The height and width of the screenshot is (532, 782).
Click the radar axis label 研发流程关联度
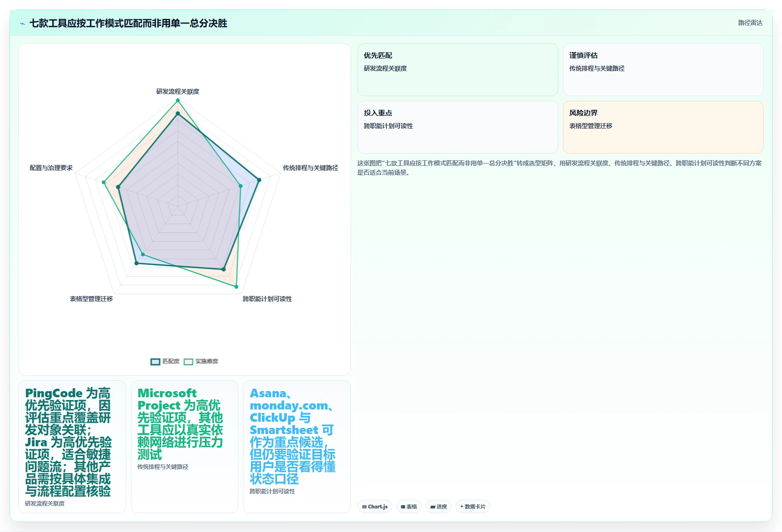coord(178,91)
